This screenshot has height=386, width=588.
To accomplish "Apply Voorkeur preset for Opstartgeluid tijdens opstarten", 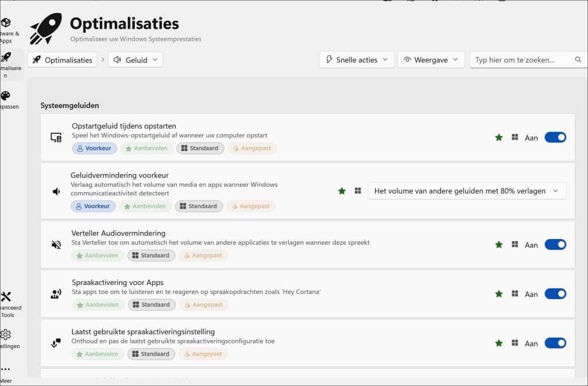I will pos(95,148).
